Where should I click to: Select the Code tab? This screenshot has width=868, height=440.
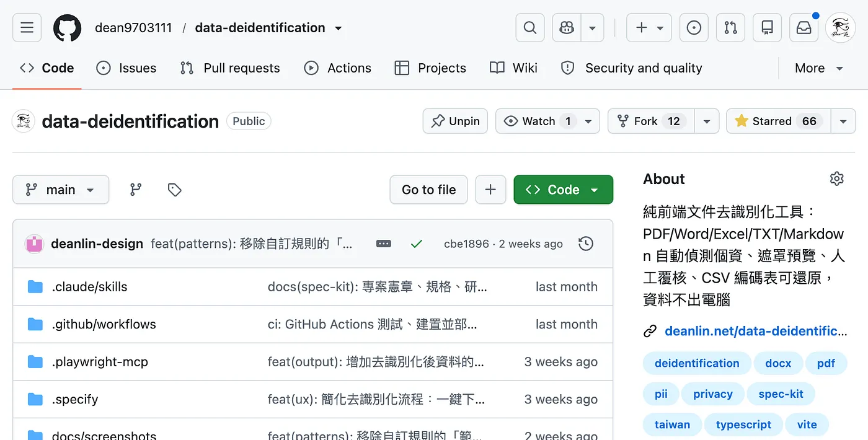pos(46,68)
